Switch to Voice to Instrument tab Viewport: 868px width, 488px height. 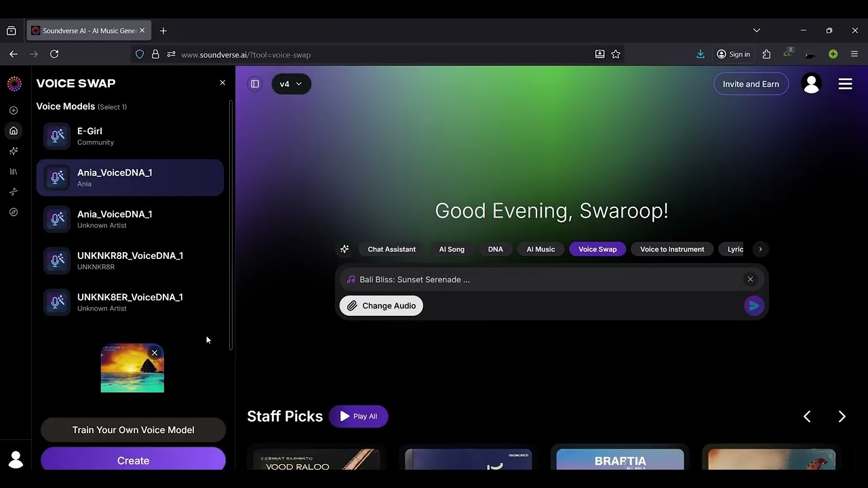click(x=672, y=249)
